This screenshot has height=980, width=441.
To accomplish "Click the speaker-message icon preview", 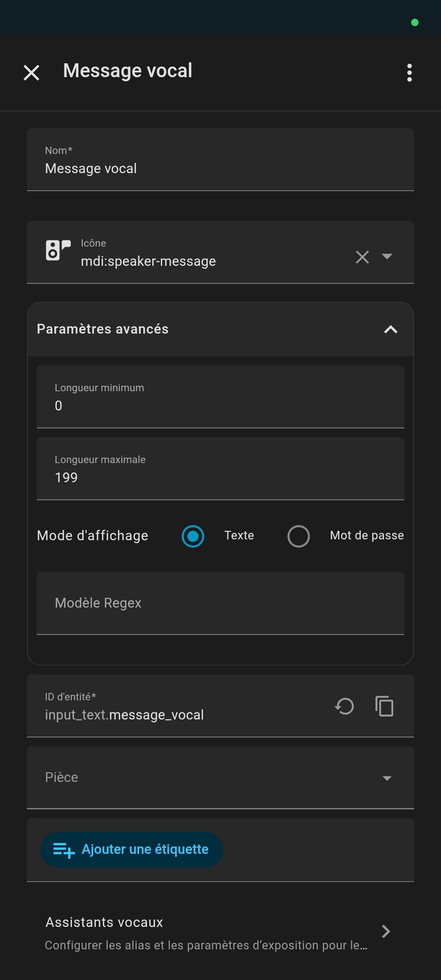I will point(58,250).
